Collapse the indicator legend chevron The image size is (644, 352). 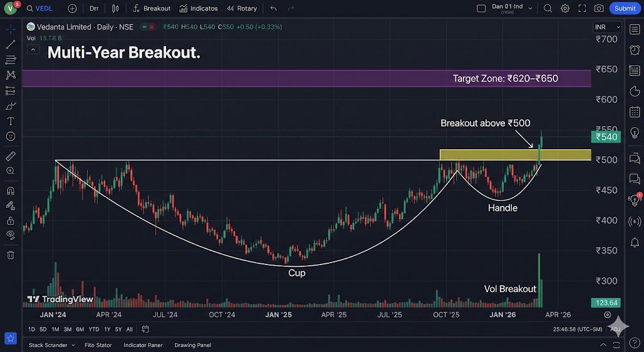(x=33, y=50)
